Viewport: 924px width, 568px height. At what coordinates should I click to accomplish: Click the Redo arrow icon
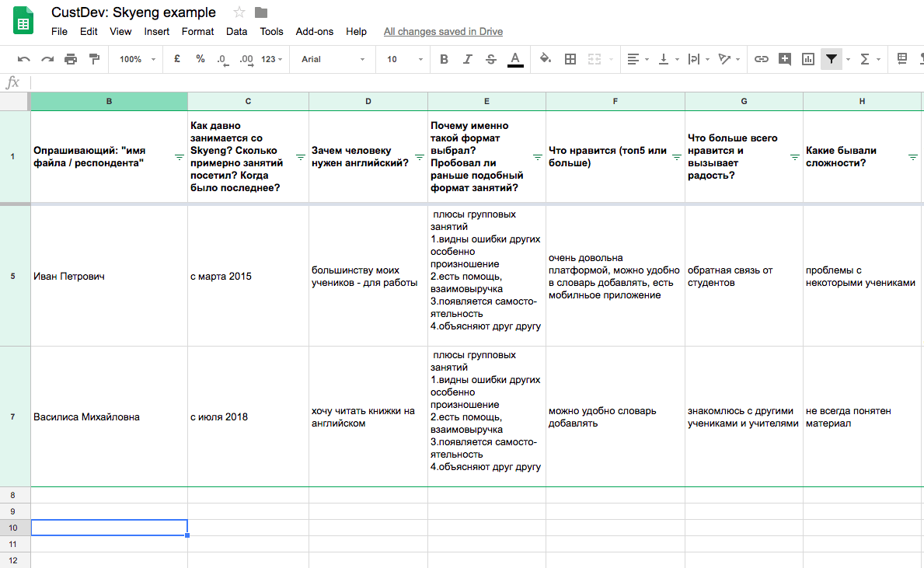[47, 59]
